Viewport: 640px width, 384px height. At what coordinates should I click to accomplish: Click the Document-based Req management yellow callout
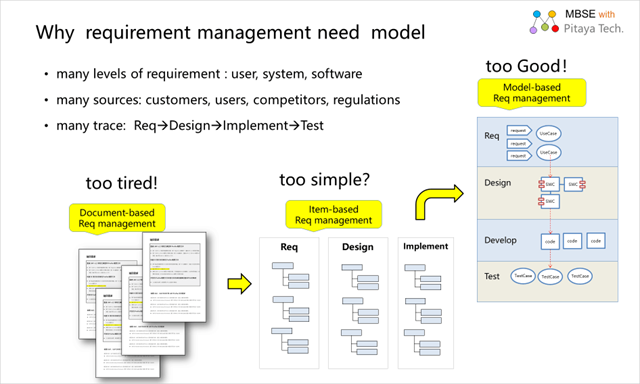coord(117,219)
